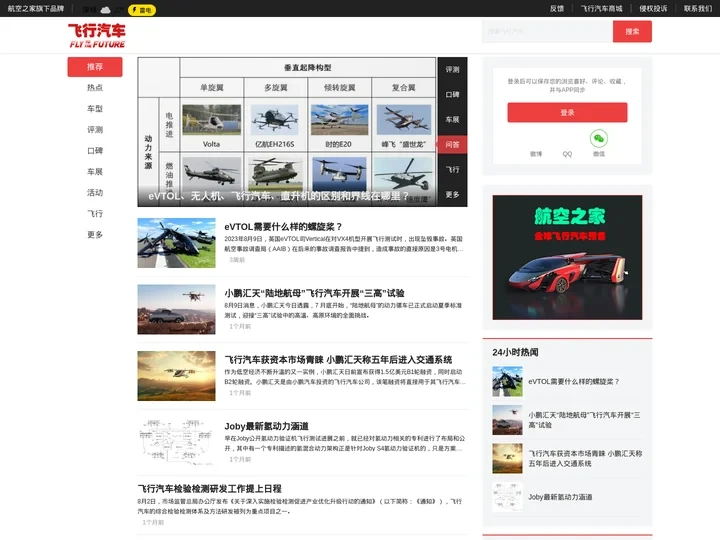Switch banner to 更多 tab
The width and height of the screenshot is (720, 540).
pyautogui.click(x=452, y=195)
